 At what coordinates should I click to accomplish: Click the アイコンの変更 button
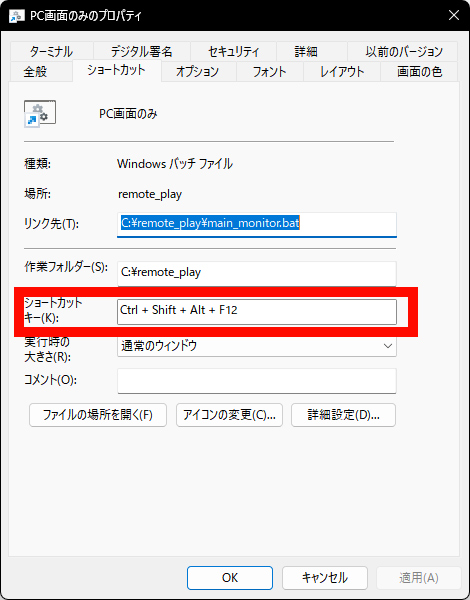229,415
